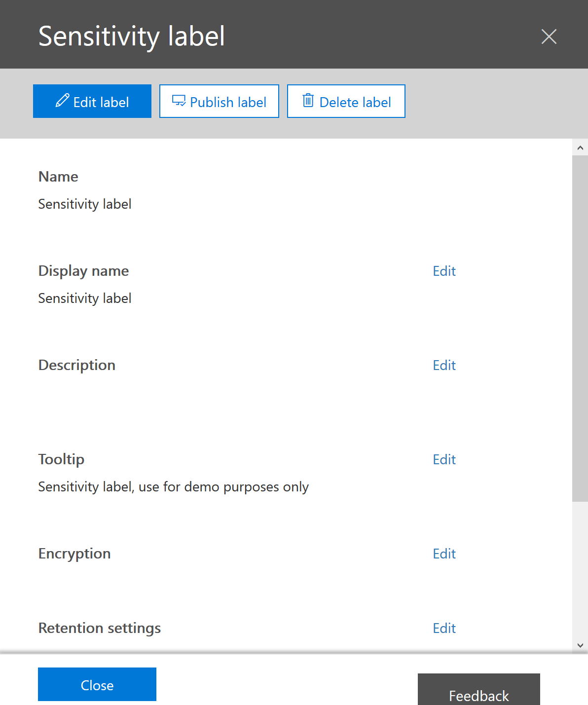
Task: Click the pencil icon on Edit label
Action: 62,101
